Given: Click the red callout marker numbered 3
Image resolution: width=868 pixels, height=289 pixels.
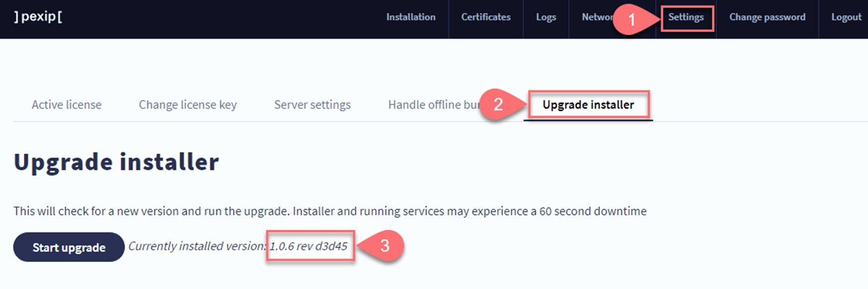Looking at the screenshot, I should click(385, 245).
